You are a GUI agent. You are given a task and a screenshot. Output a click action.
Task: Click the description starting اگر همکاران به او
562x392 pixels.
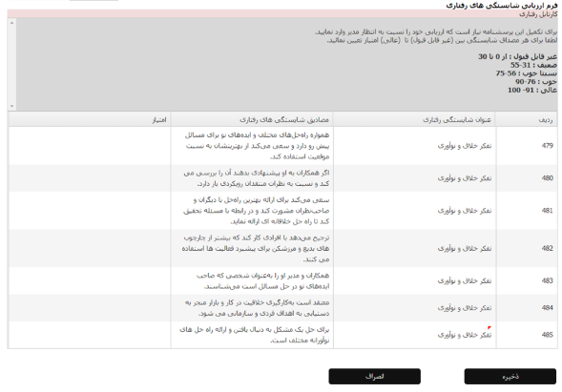click(x=257, y=178)
